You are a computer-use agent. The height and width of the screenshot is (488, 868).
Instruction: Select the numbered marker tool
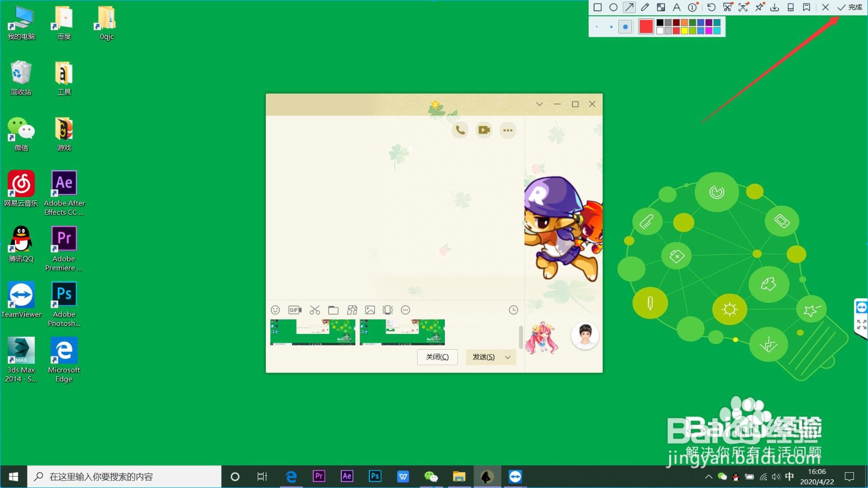[693, 8]
